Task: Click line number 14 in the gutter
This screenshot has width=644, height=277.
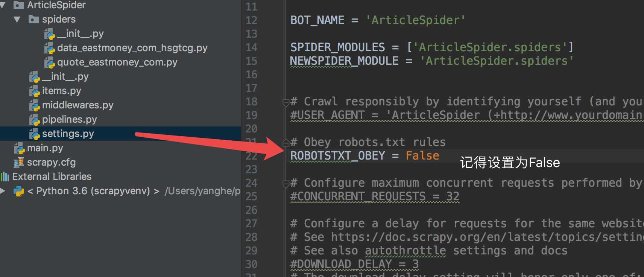Action: 252,47
